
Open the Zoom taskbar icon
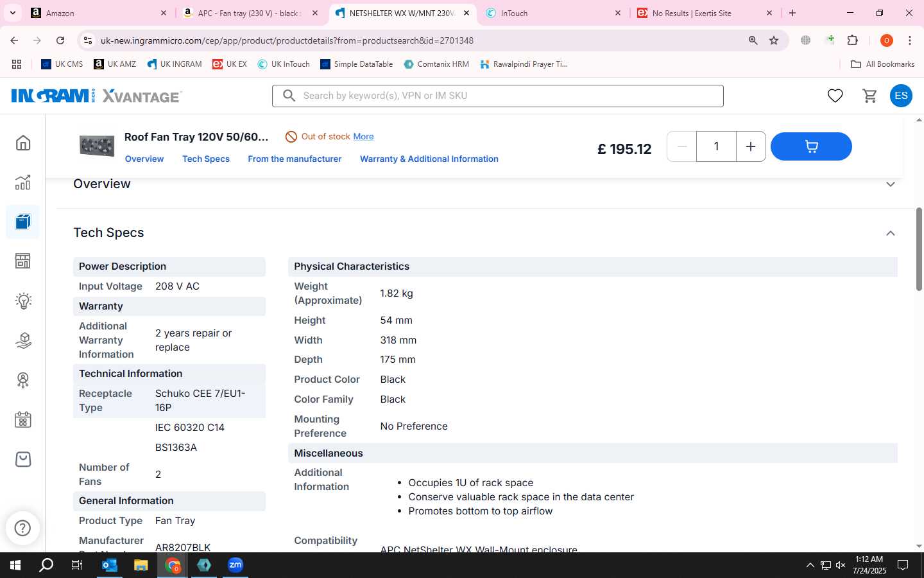(235, 565)
